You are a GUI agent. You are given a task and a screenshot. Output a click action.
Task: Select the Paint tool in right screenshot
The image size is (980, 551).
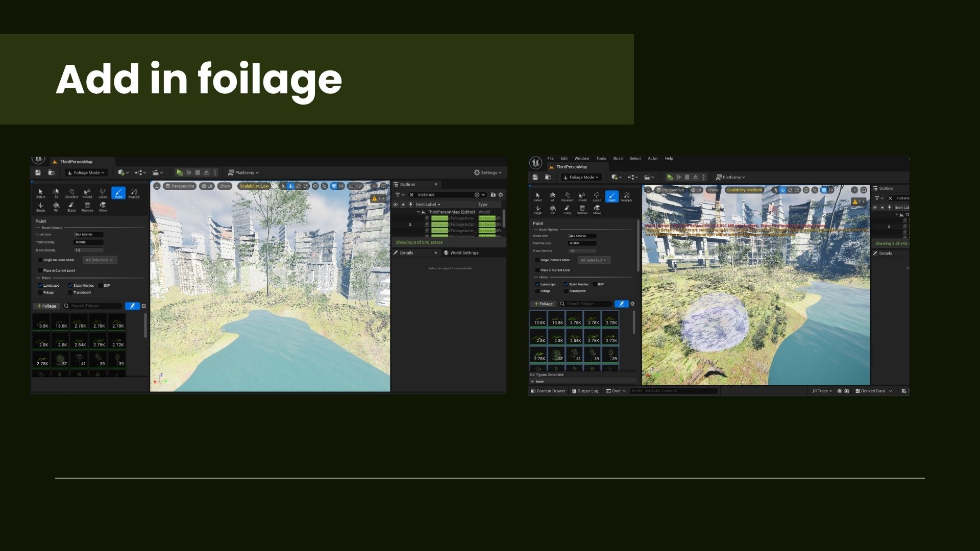click(x=611, y=196)
